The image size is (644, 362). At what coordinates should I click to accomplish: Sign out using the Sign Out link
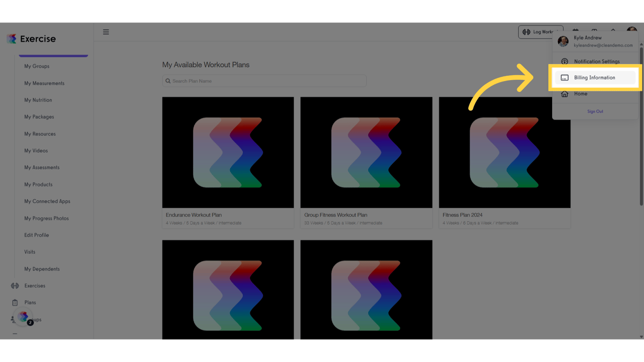[x=595, y=112]
